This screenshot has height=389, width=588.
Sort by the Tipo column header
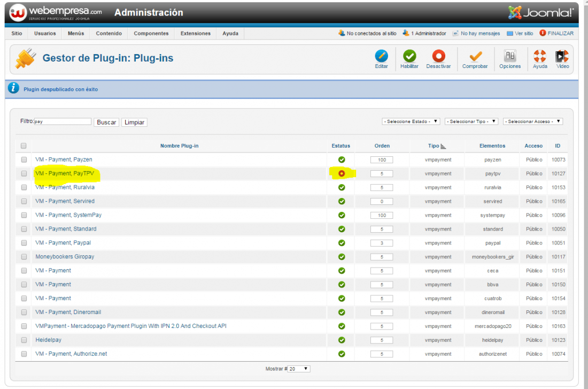coord(437,146)
